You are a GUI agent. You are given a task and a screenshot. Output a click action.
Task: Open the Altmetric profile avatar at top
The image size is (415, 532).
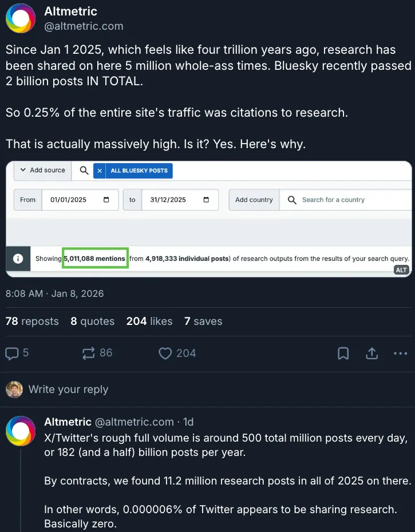[x=21, y=18]
